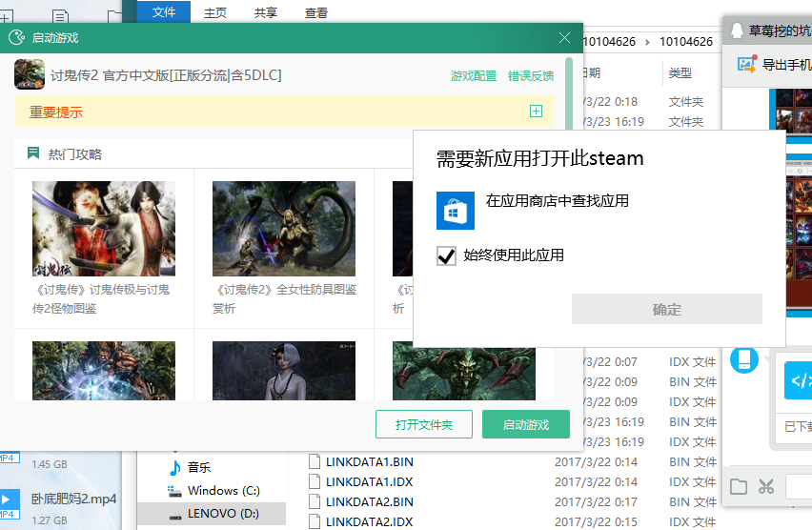The height and width of the screenshot is (530, 812).
Task: Click the LENOVO (D:) drive icon
Action: [175, 515]
